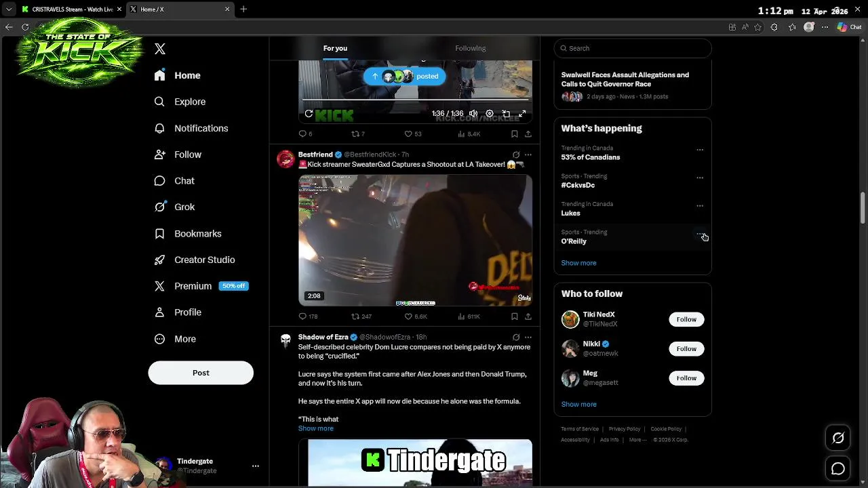Click the top video progress bar
This screenshot has height=488, width=868.
(x=415, y=100)
